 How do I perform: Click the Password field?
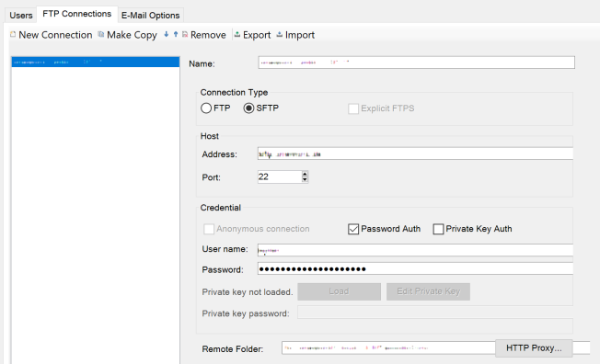pos(415,268)
